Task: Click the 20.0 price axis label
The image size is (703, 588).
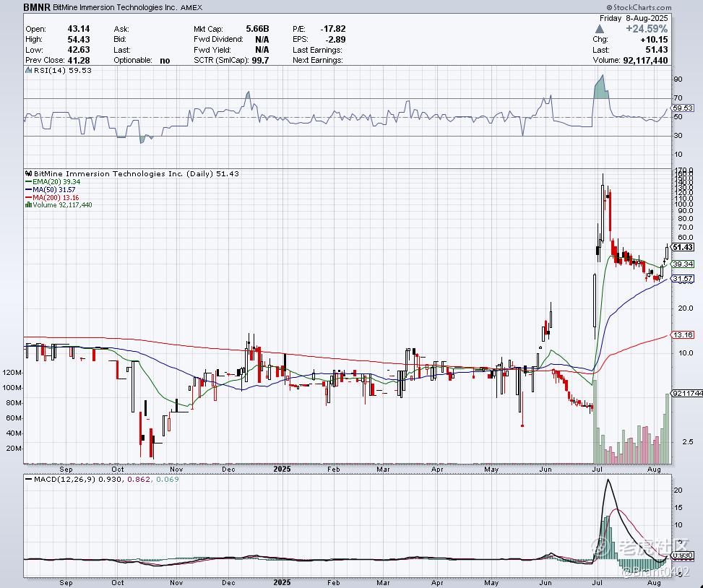Action: coord(686,308)
